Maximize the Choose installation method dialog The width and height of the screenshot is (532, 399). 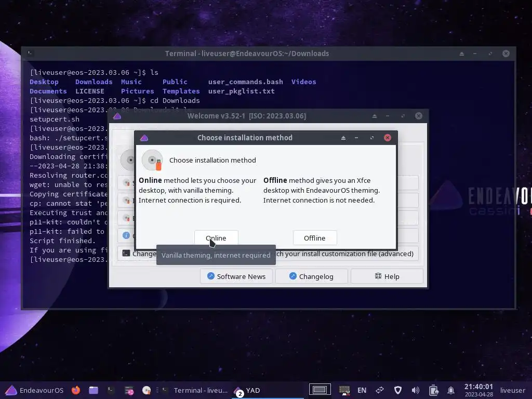click(x=372, y=138)
